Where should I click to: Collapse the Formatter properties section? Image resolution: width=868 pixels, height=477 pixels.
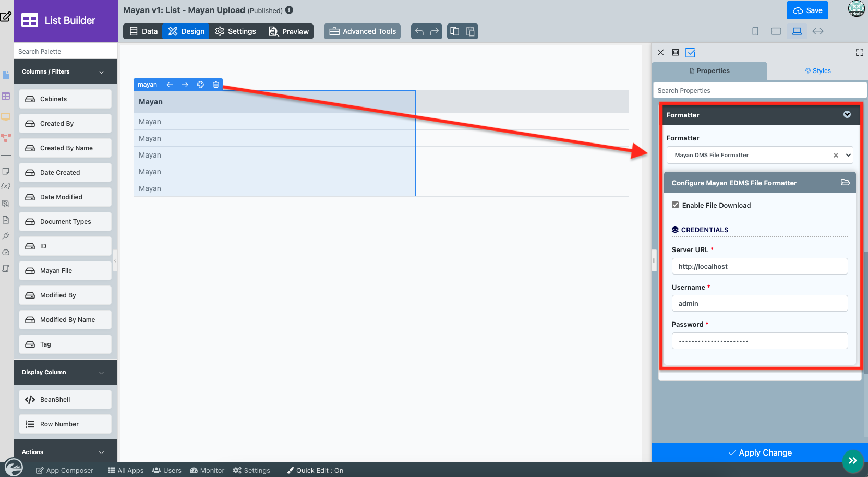tap(847, 114)
